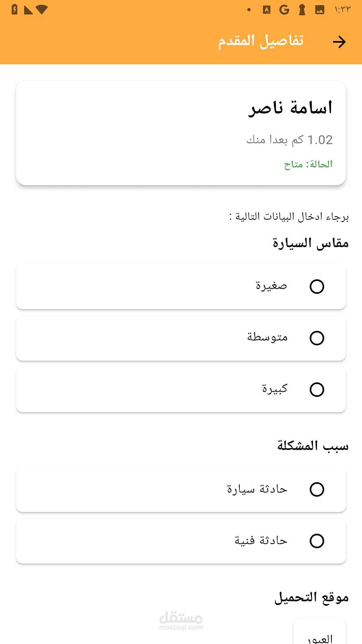362x644 pixels.
Task: Tap the Wi-Fi signal status icon
Action: [x=41, y=10]
